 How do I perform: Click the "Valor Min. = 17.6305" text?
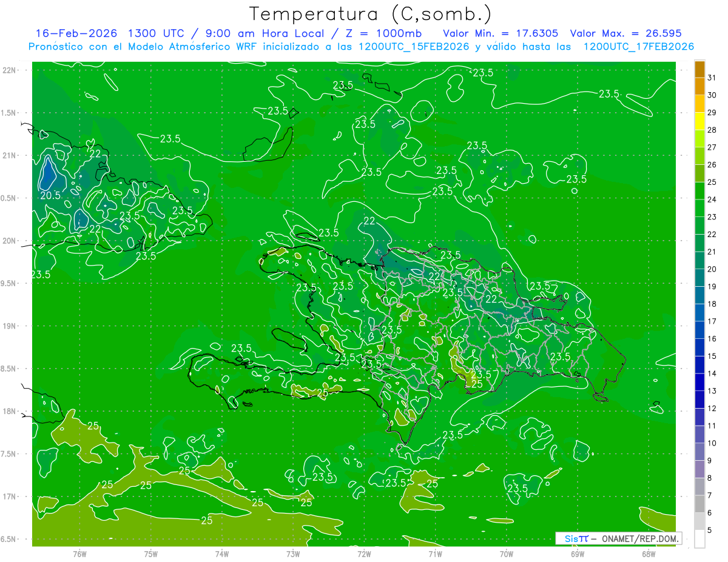[x=500, y=33]
